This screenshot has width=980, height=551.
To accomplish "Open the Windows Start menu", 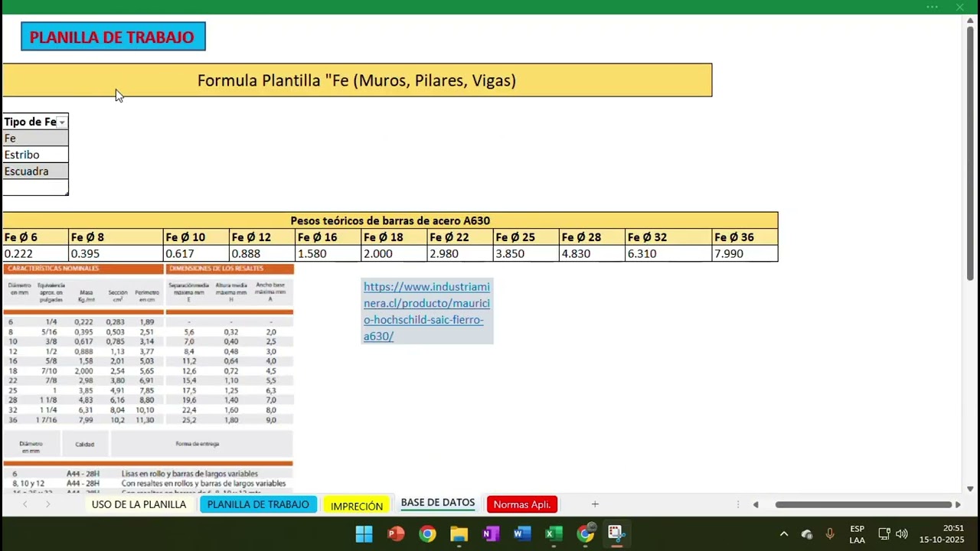I will pos(364,533).
